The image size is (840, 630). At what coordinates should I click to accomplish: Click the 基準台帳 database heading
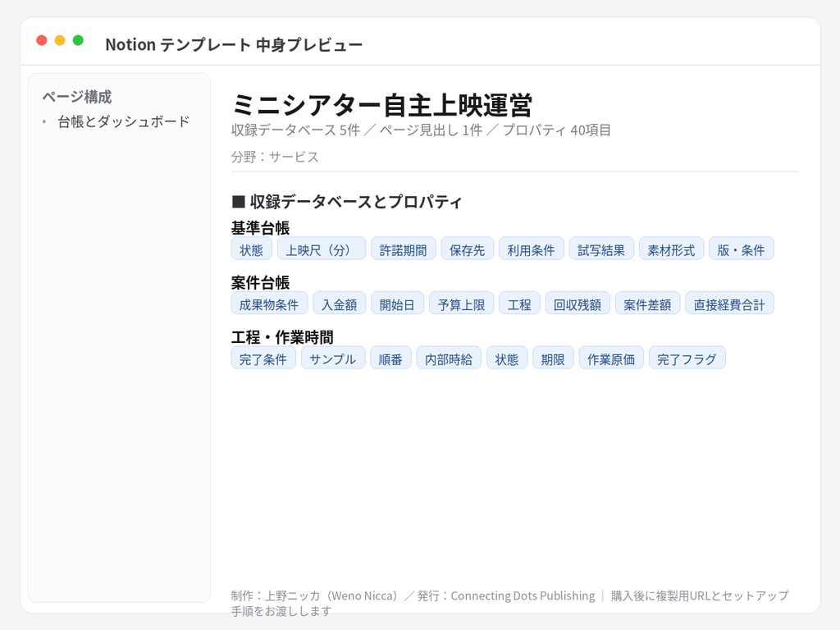pos(260,228)
